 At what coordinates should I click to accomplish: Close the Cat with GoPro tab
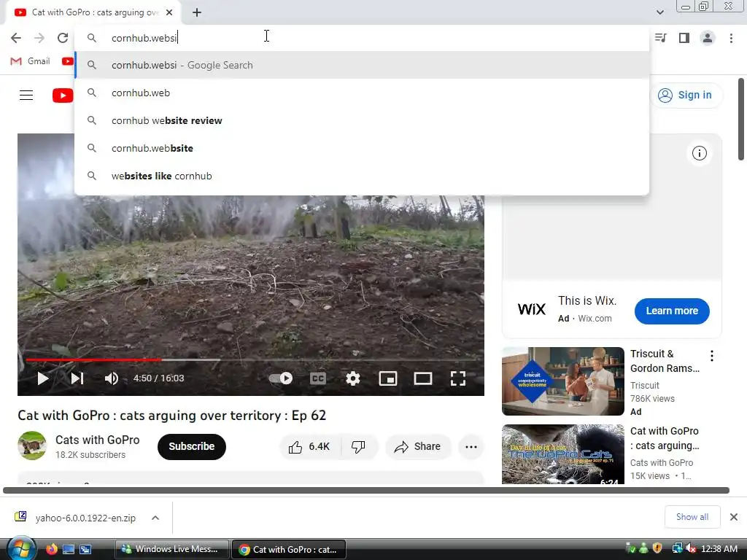pyautogui.click(x=169, y=12)
